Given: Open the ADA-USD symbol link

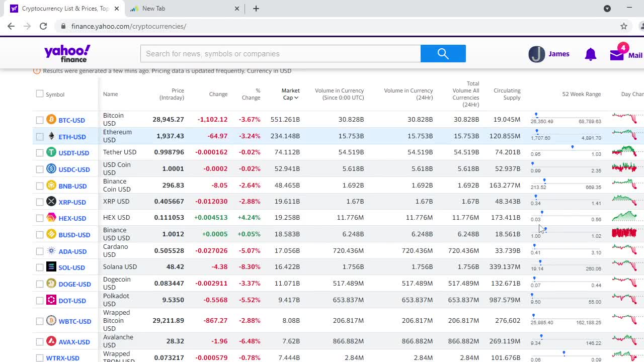Looking at the screenshot, I should pos(72,251).
